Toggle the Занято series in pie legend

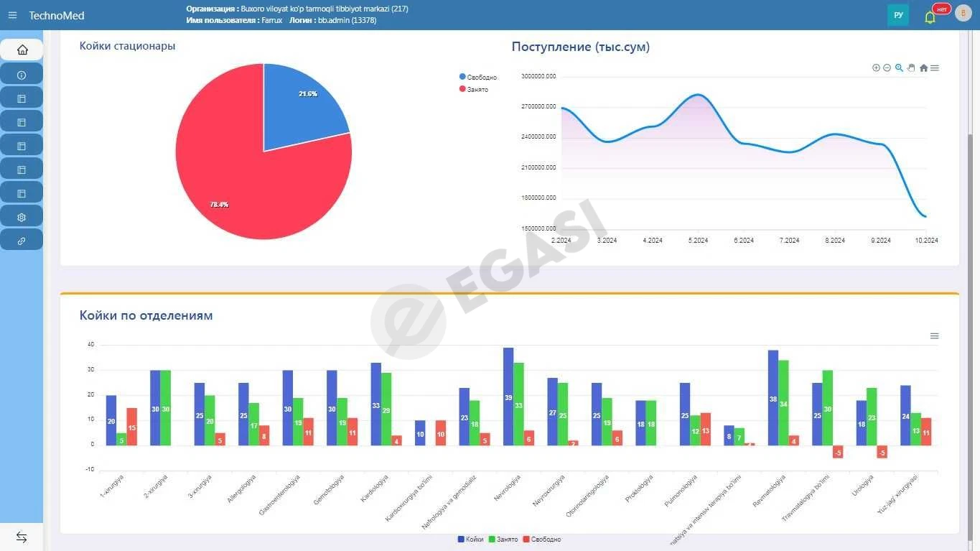tap(474, 89)
